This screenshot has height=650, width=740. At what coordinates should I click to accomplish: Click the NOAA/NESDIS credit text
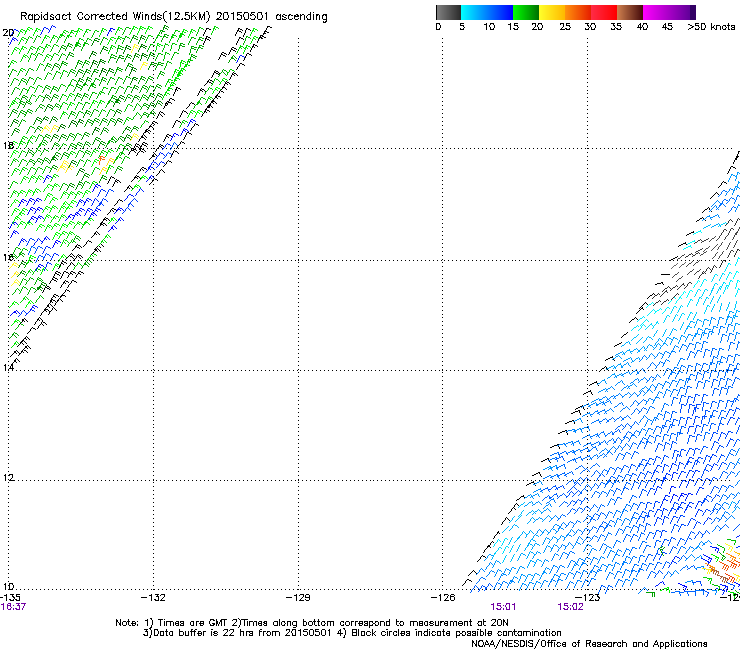[589, 644]
